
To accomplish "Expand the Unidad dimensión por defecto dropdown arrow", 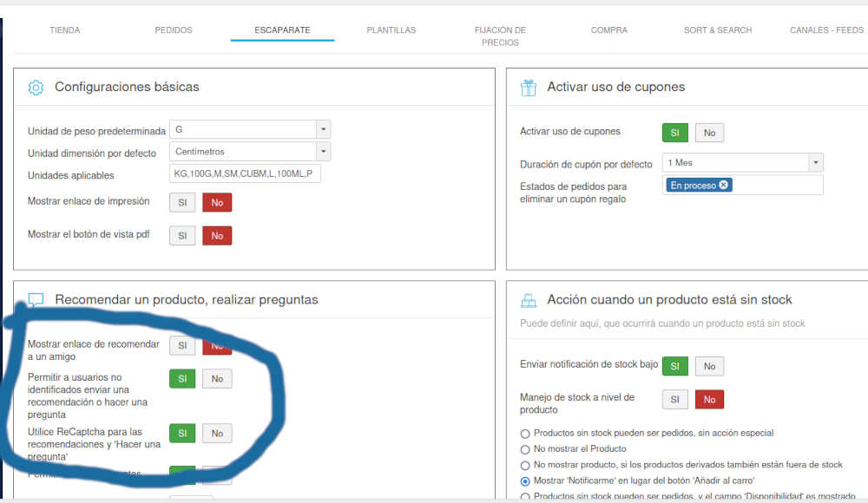I will [x=323, y=152].
